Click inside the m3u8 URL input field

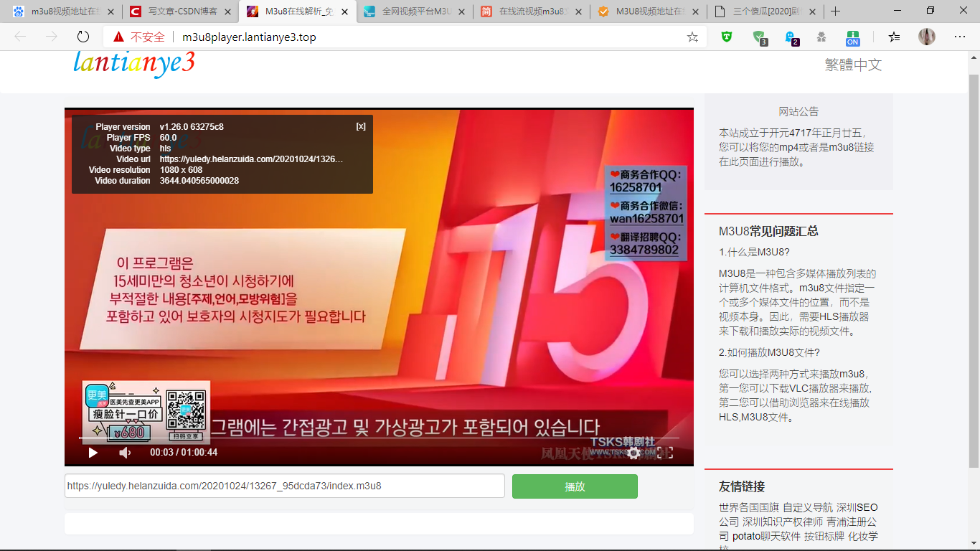[x=285, y=486]
